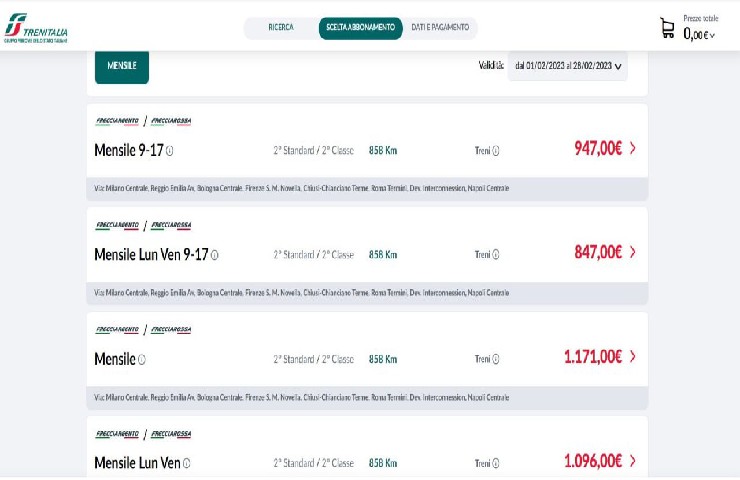740x480 pixels.
Task: Choose the 1.096,00€ Mensile Lun Ven price
Action: point(593,461)
